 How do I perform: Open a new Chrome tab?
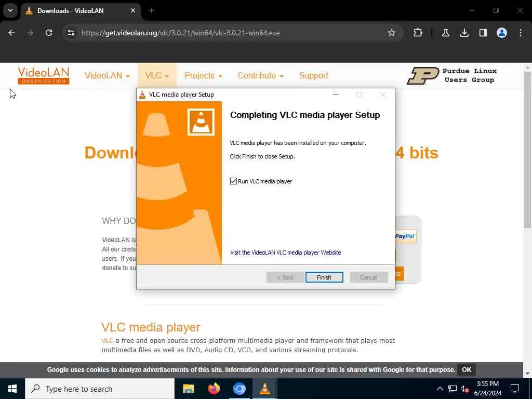(152, 10)
